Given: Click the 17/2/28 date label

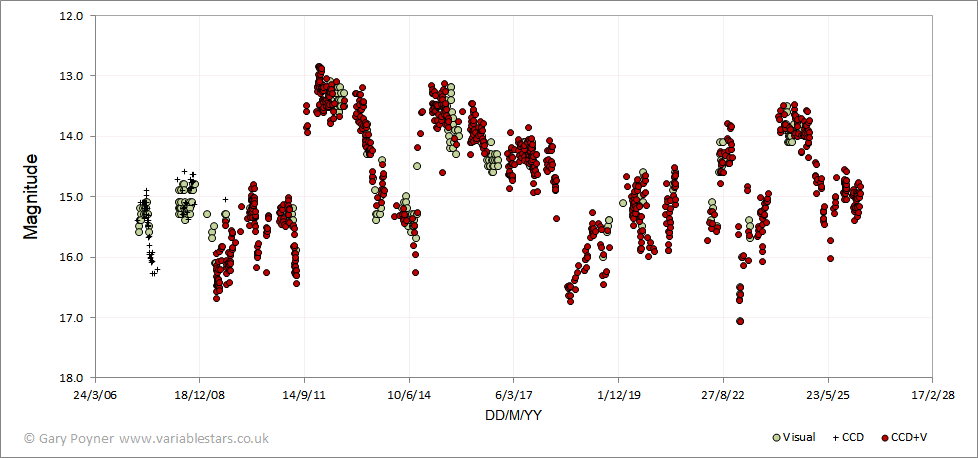Looking at the screenshot, I should (x=932, y=395).
